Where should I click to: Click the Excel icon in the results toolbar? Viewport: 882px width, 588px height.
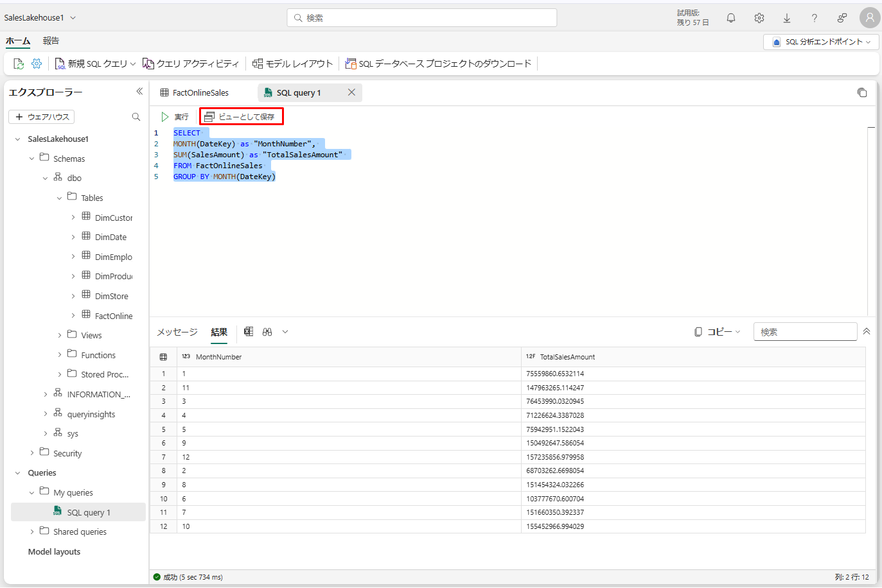249,332
